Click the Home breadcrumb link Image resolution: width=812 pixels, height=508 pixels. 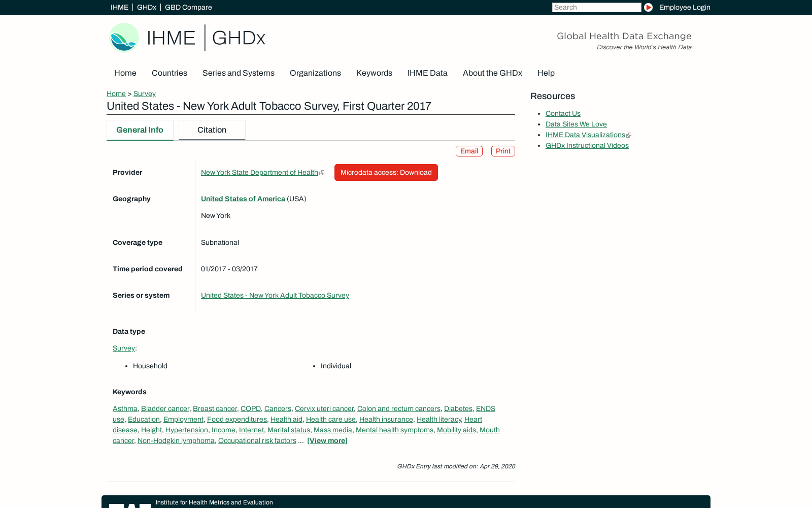tap(116, 93)
